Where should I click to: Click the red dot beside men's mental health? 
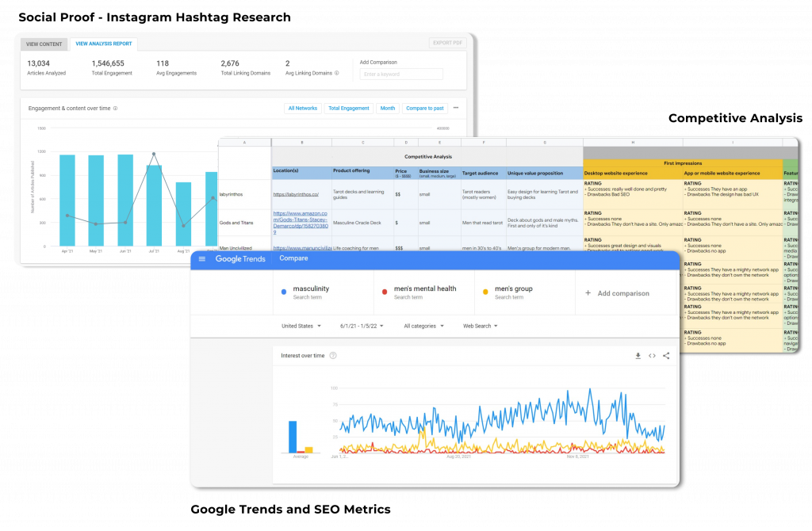coord(385,292)
